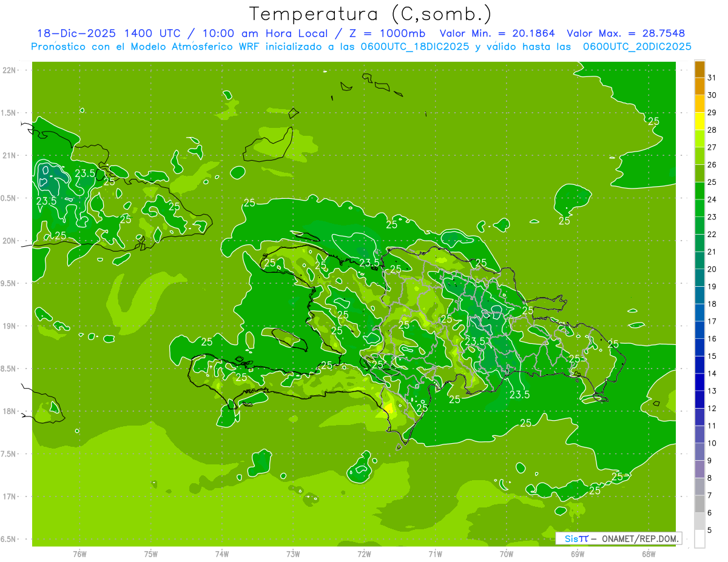Click the yellow swatch between 28 and 29
Image resolution: width=728 pixels, height=562 pixels.
click(699, 121)
